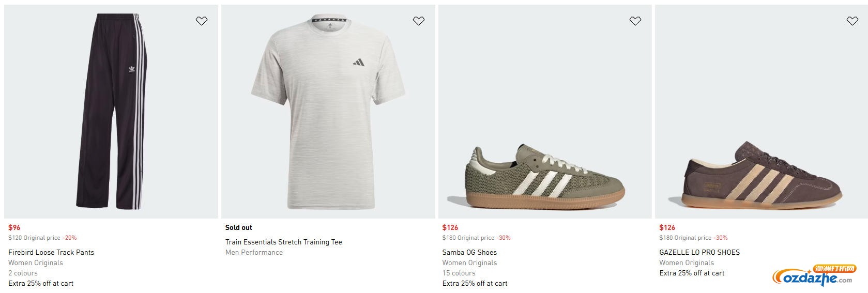Favorite the Samba OG Shoes
This screenshot has height=293, width=868.
click(x=635, y=21)
